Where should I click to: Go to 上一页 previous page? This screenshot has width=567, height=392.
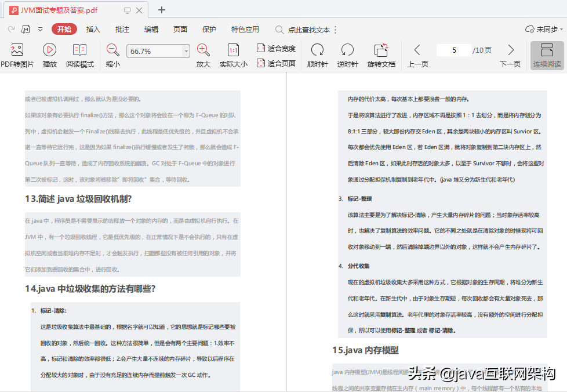click(x=417, y=55)
